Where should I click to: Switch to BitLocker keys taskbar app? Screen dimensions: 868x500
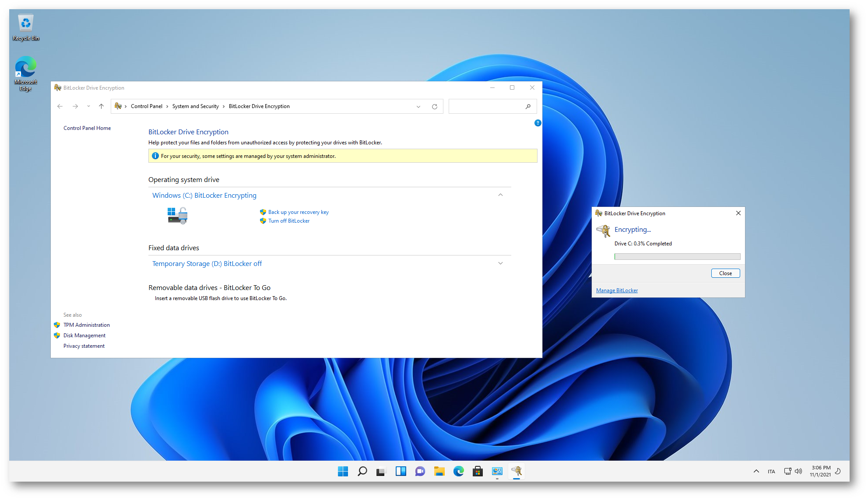pos(517,471)
